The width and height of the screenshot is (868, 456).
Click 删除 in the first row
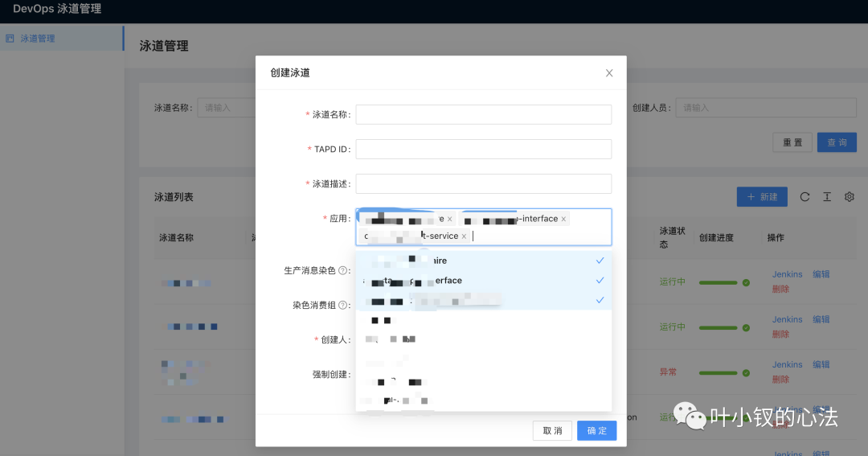point(780,290)
